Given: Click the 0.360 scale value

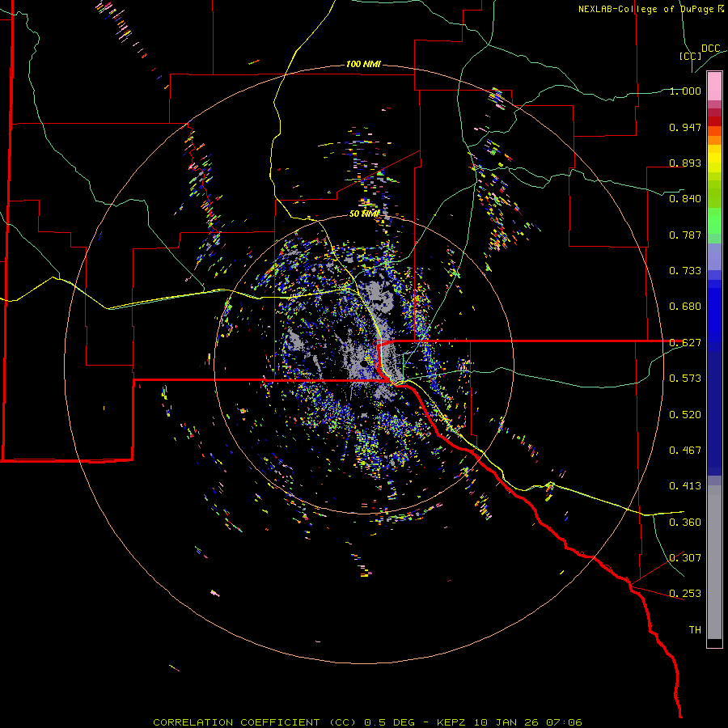Looking at the screenshot, I should click(x=685, y=523).
